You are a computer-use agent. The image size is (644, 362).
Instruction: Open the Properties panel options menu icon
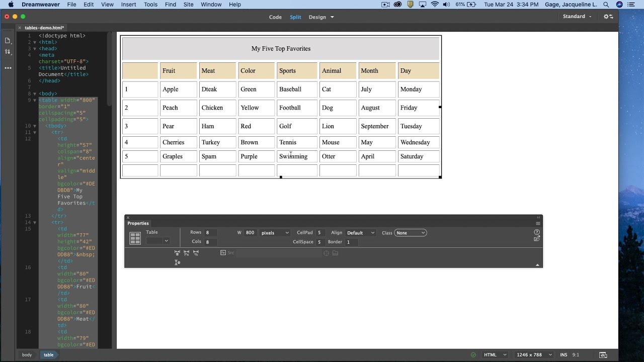[x=538, y=223]
